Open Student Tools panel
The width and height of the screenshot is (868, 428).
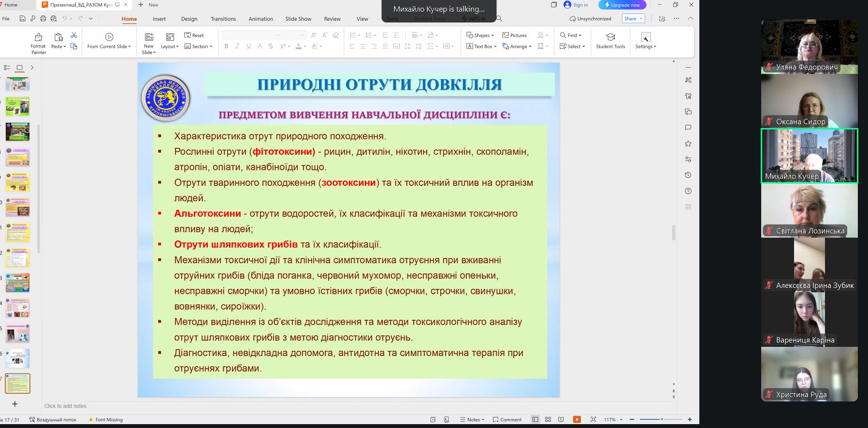[610, 41]
